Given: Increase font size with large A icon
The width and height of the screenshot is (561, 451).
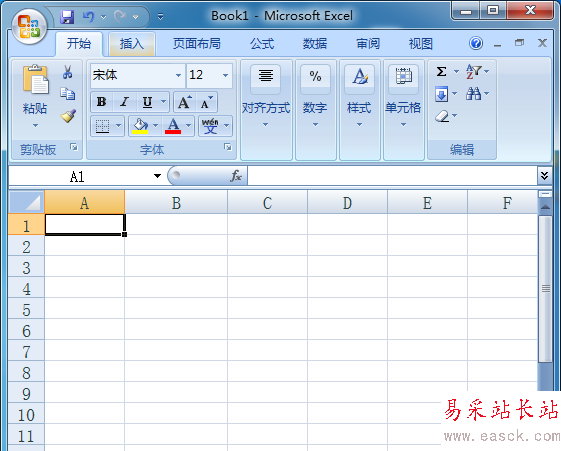Looking at the screenshot, I should click(185, 102).
